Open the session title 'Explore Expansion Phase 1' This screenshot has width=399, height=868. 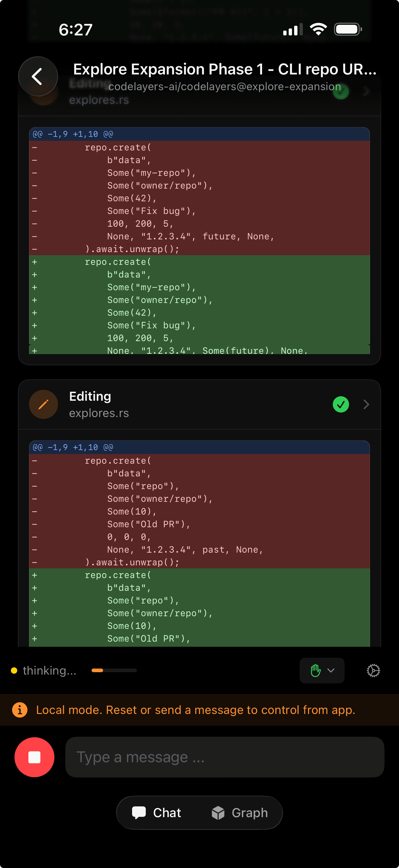click(x=224, y=69)
